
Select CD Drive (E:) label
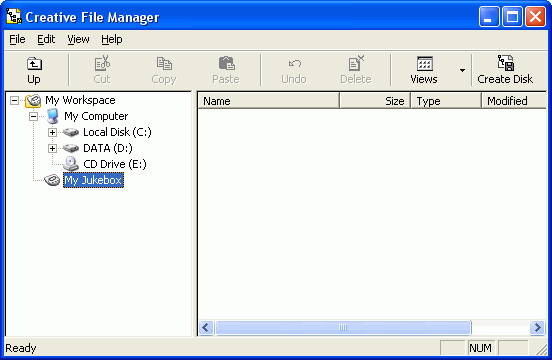115,164
